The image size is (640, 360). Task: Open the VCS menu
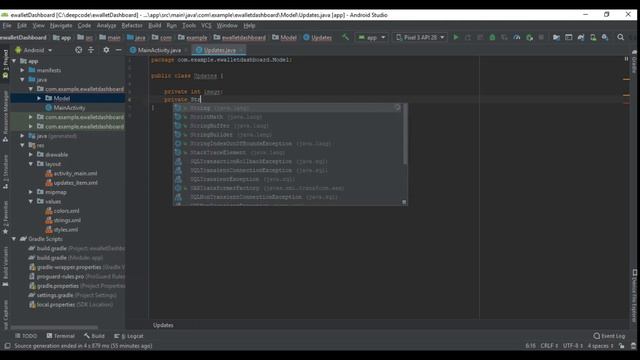[206, 25]
